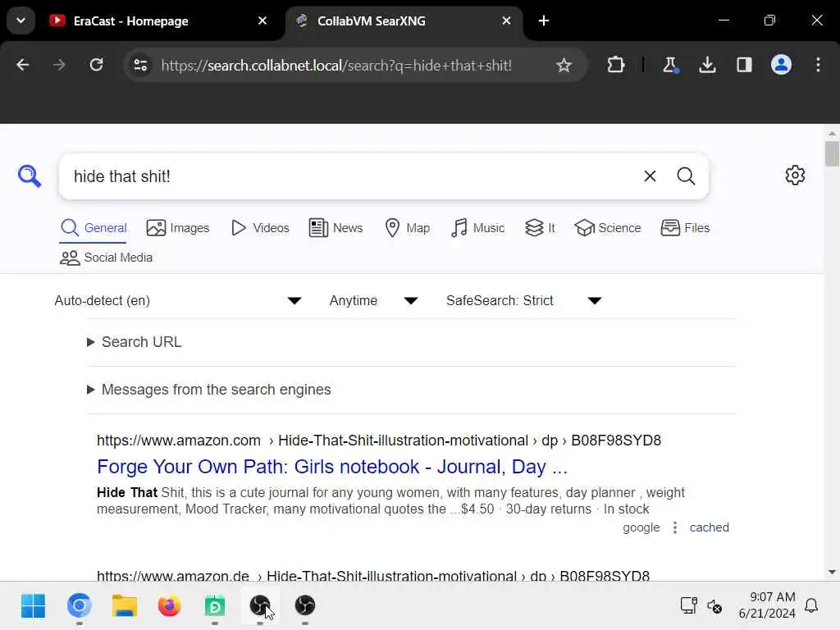Open the Chrome profile avatar

781,65
